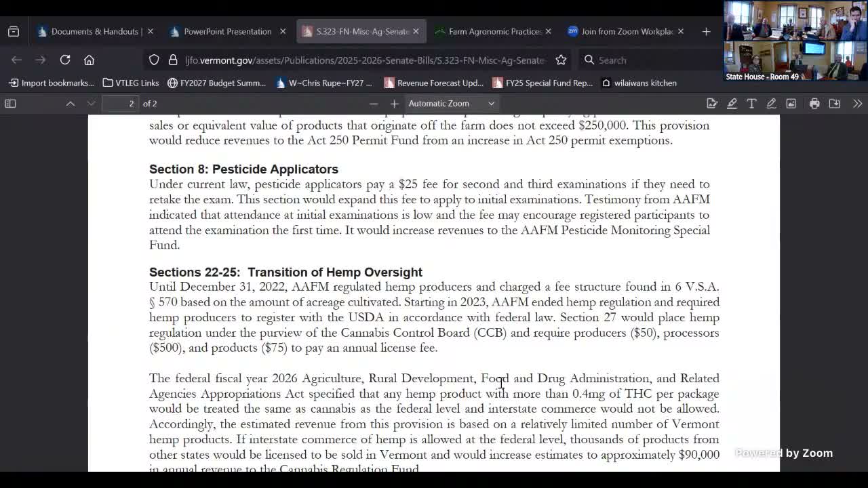This screenshot has height=488, width=868.
Task: View site security lock information
Action: click(x=173, y=60)
